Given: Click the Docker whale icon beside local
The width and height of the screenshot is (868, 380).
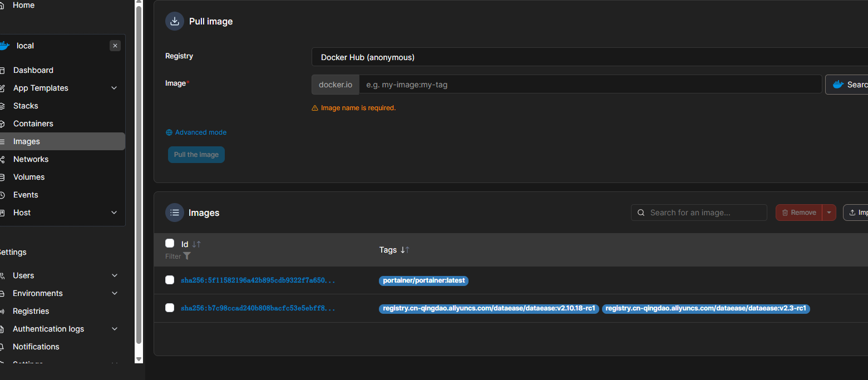Looking at the screenshot, I should [x=4, y=46].
